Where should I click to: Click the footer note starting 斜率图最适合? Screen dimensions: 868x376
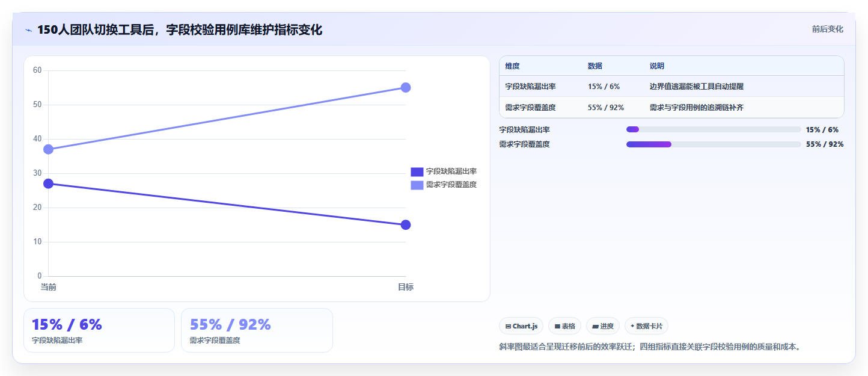pos(650,347)
